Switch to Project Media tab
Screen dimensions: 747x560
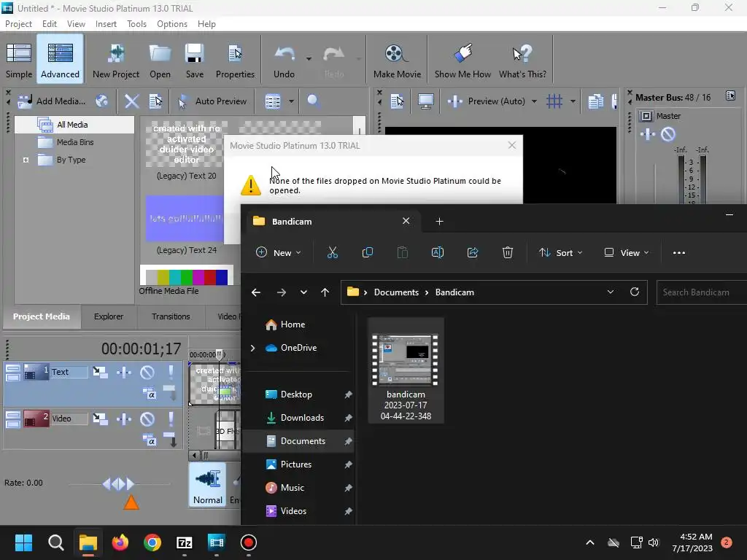click(42, 316)
